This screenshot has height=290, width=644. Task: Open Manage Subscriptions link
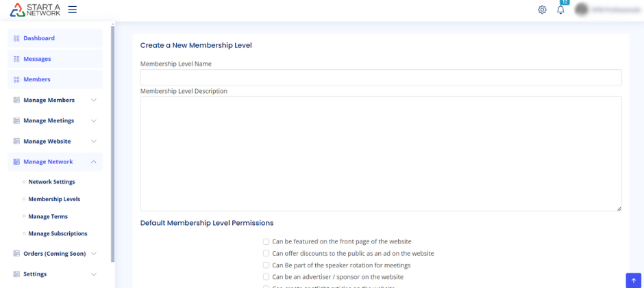pyautogui.click(x=58, y=233)
